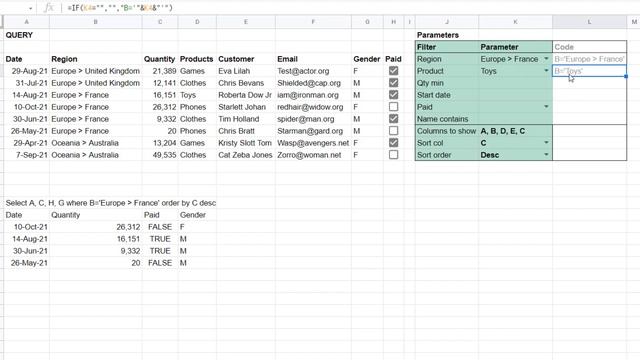Open the Paid parameter dropdown
This screenshot has width=640, height=360.
pos(546,107)
